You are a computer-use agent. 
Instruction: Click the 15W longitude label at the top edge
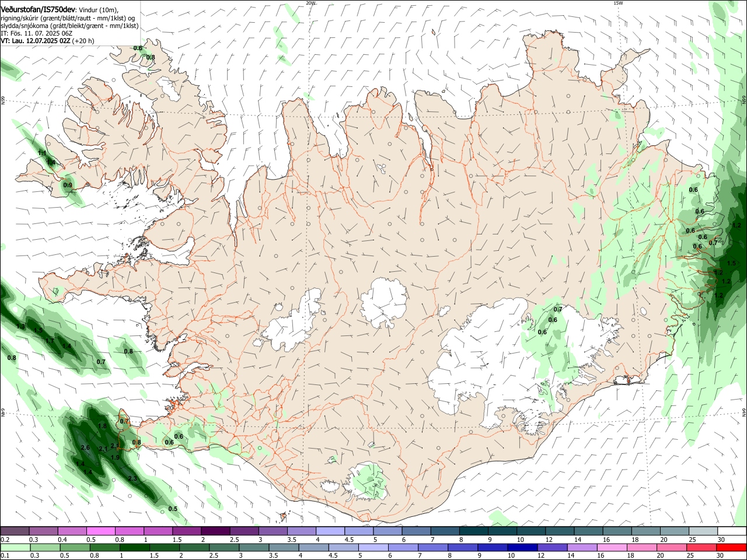pyautogui.click(x=619, y=3)
